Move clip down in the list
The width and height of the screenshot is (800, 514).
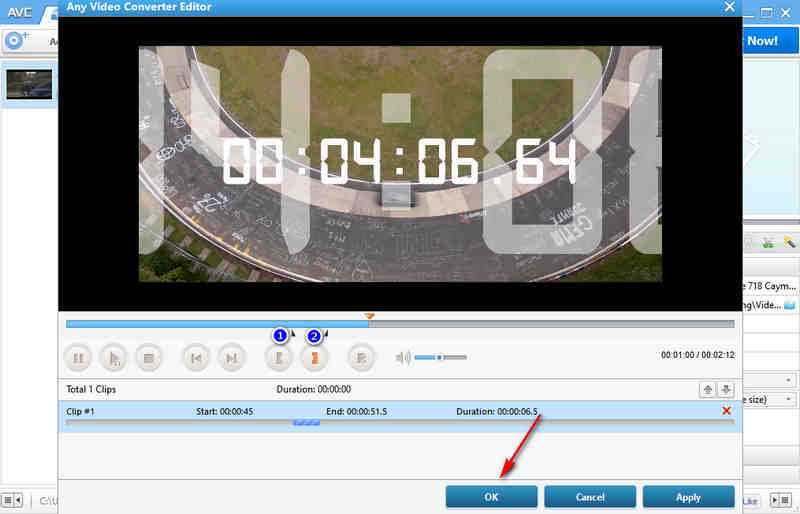(726, 390)
